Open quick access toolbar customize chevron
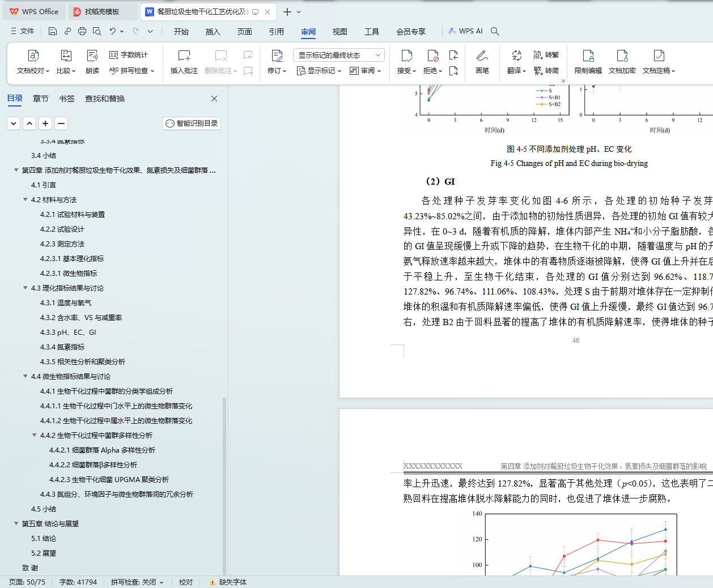The image size is (713, 588). 150,31
